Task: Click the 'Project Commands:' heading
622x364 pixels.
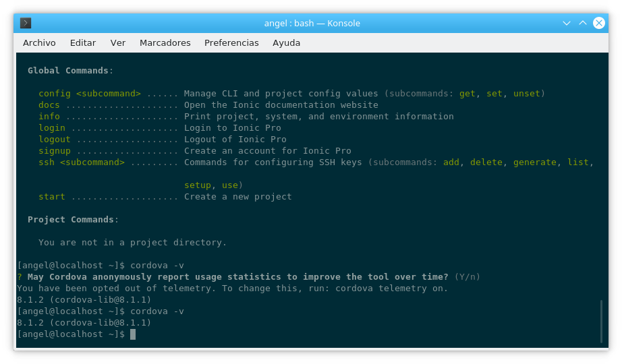Action: 73,220
